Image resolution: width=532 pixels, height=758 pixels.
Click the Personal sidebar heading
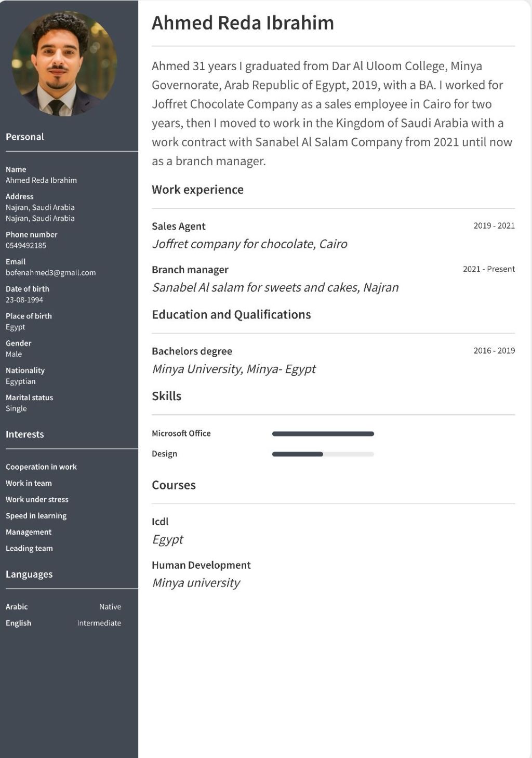[24, 137]
